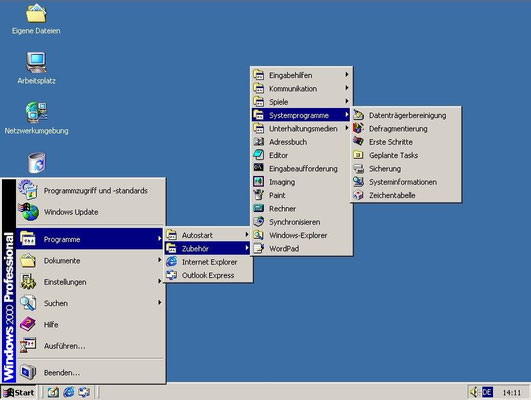Show desktop via quick launch icon
531x400 pixels.
pyautogui.click(x=53, y=392)
